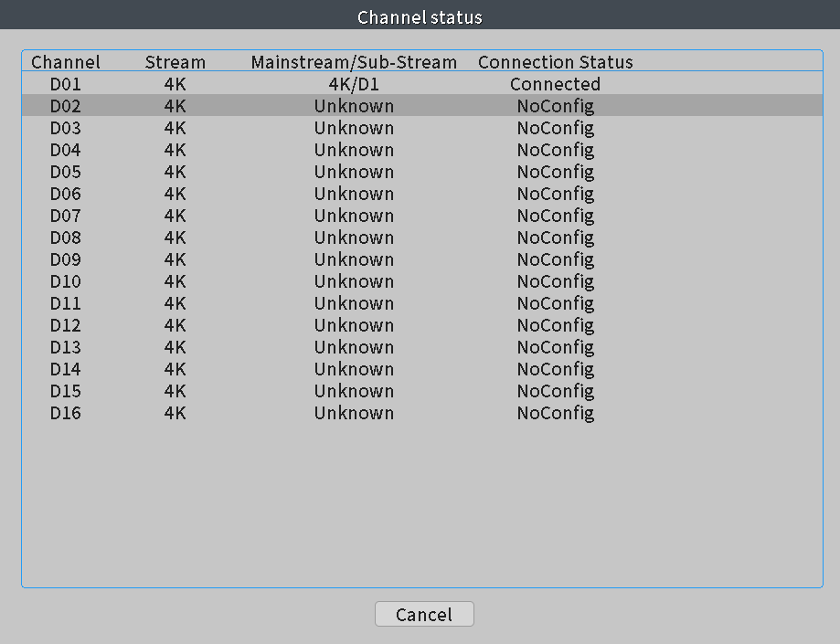Click channel D08 label
840x644 pixels.
tap(66, 238)
